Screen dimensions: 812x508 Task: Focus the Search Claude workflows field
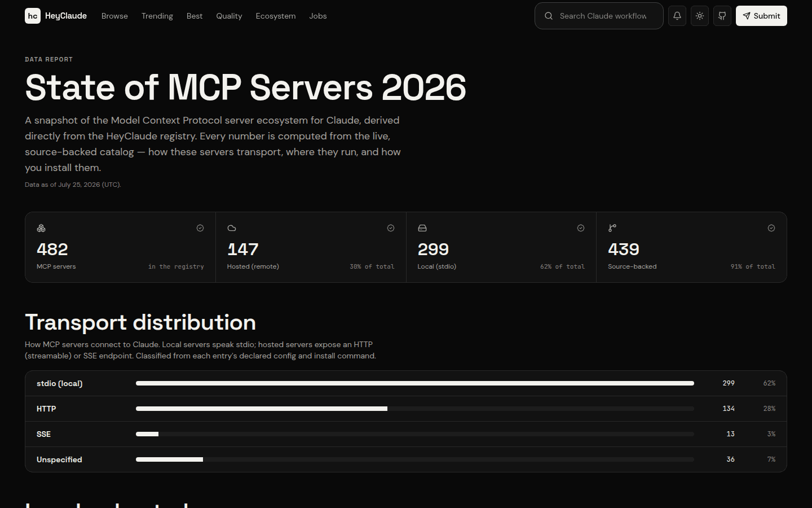point(599,16)
